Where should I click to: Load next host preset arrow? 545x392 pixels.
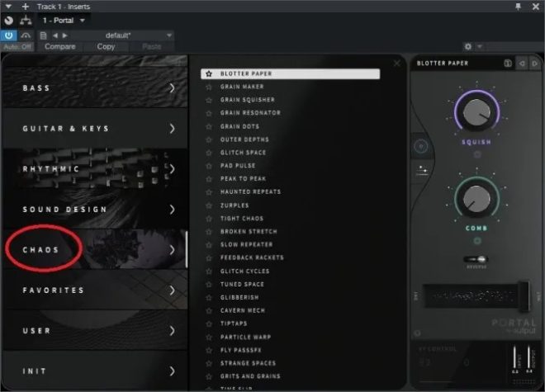(64, 35)
